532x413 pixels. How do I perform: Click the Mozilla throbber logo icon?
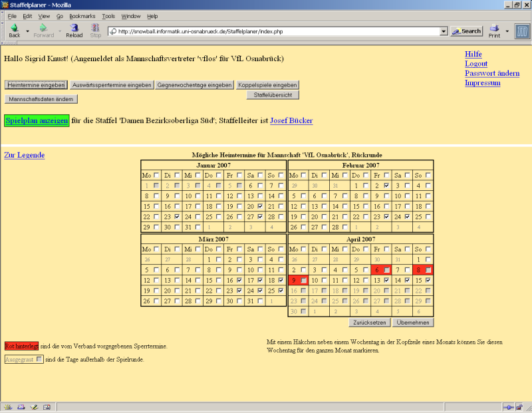522,31
